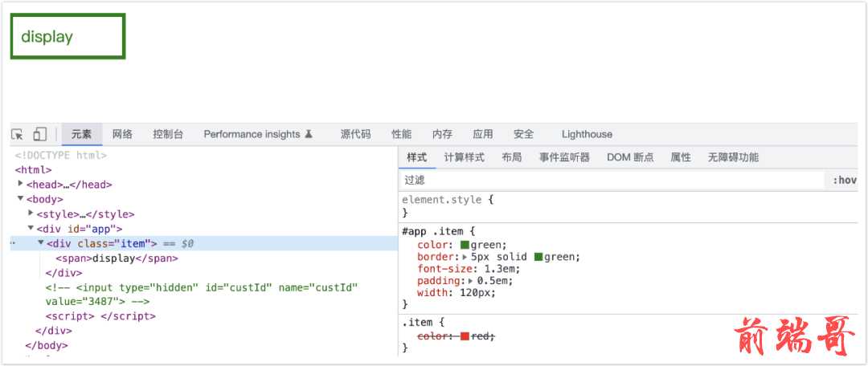Expand the head node triangle
Screen dimensions: 868x366
[x=21, y=184]
